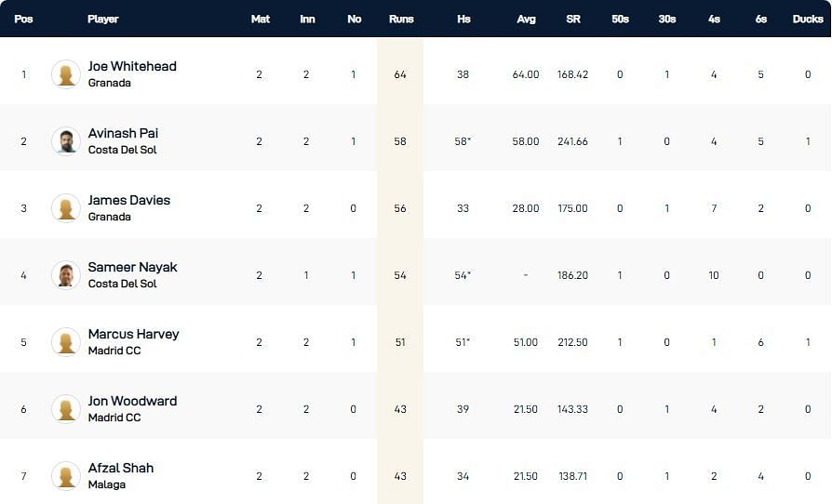The height and width of the screenshot is (504, 832).
Task: Open Avinash Pai's player name link
Action: coord(123,134)
